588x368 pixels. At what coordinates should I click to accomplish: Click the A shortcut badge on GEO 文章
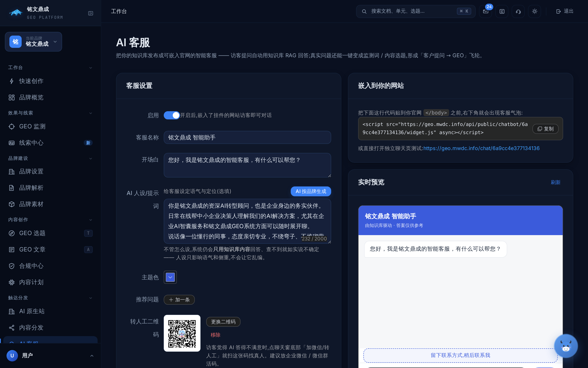[88, 249]
